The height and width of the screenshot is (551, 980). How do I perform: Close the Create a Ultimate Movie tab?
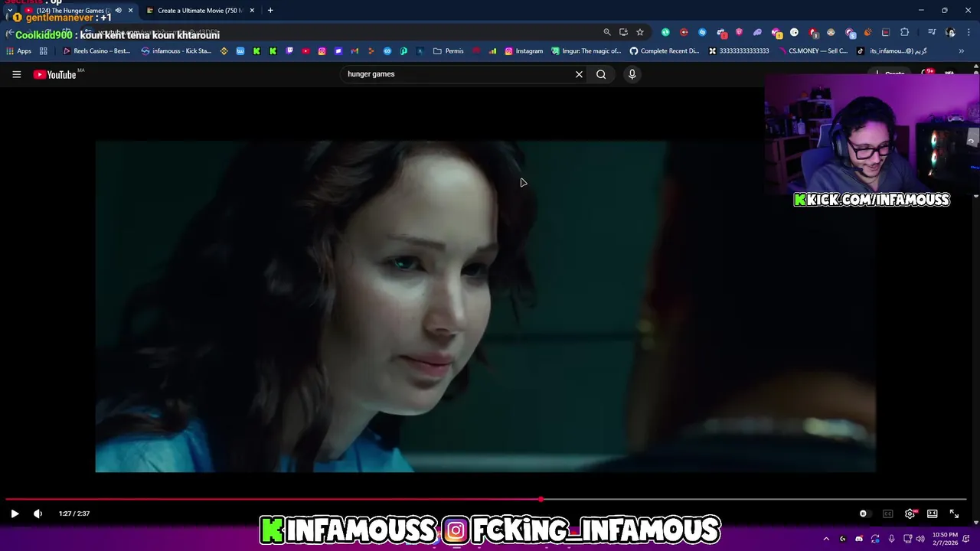point(252,11)
